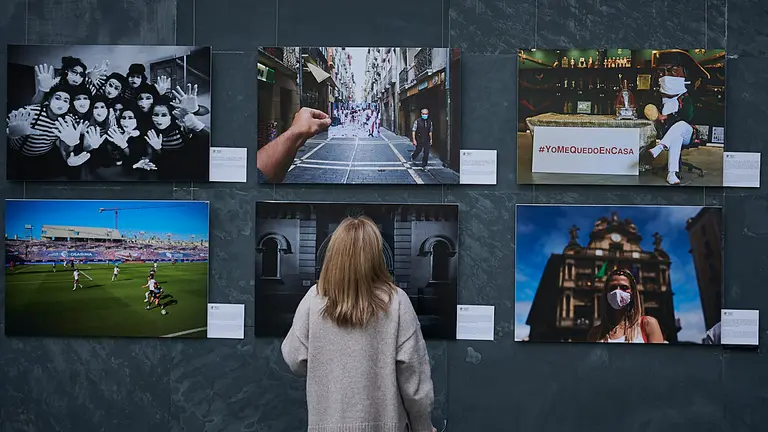Image resolution: width=768 pixels, height=432 pixels.
Task: Click caption card beside dark building photo
Action: coord(475,322)
